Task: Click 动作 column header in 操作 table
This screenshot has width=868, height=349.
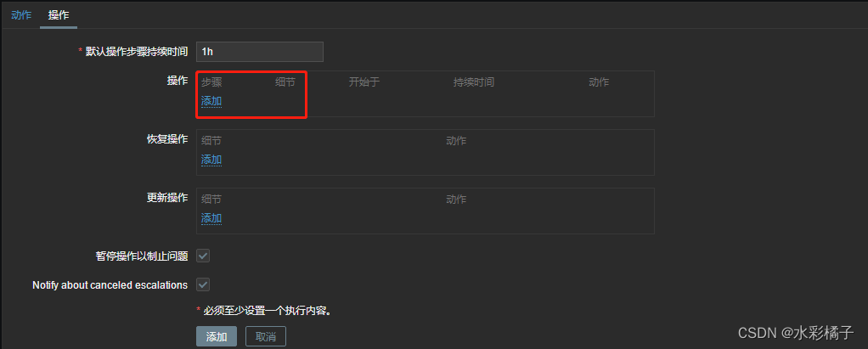Action: pyautogui.click(x=599, y=82)
